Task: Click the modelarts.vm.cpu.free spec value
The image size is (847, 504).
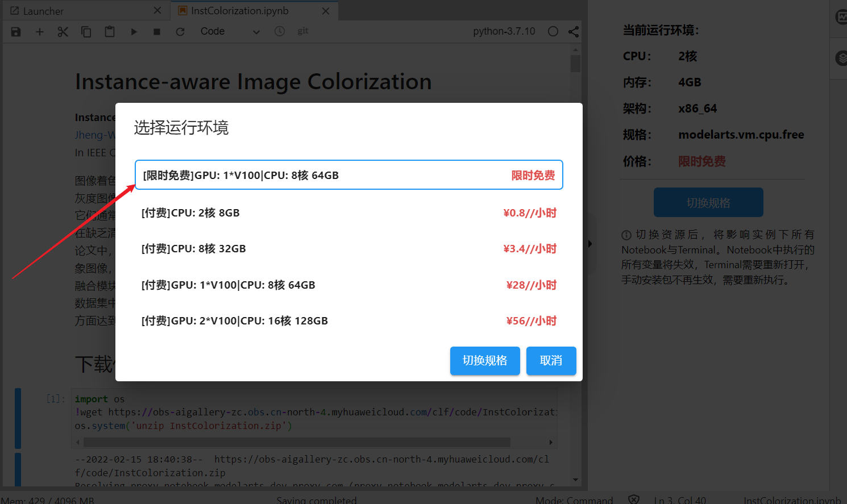Action: pyautogui.click(x=741, y=135)
